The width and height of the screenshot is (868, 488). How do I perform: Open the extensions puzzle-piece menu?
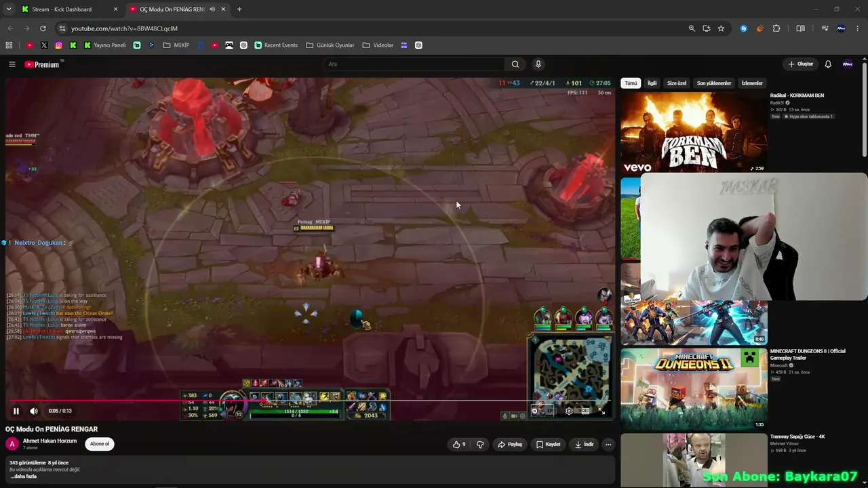pyautogui.click(x=776, y=28)
